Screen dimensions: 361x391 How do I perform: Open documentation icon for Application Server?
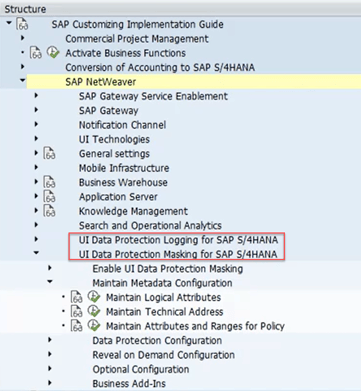click(x=50, y=197)
